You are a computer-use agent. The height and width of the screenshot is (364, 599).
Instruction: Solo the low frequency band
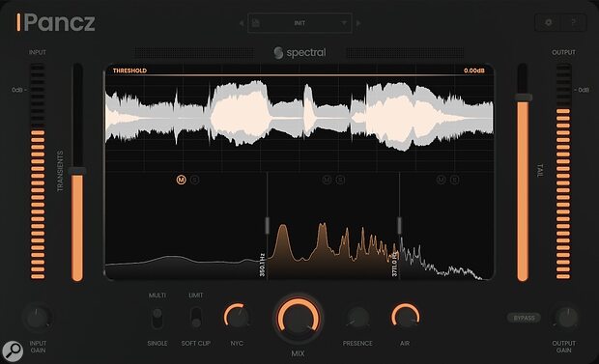195,180
